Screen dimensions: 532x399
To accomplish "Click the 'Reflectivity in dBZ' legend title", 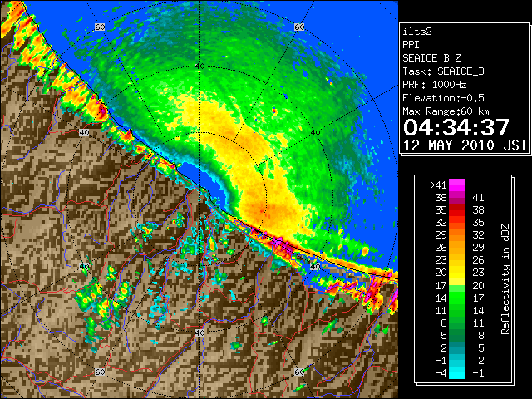I will (x=505, y=279).
